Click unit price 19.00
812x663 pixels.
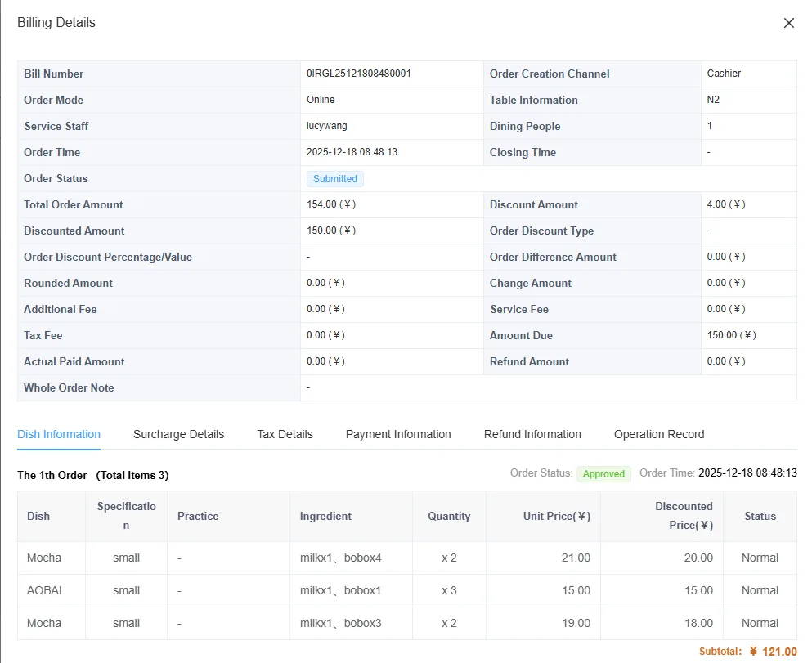576,623
